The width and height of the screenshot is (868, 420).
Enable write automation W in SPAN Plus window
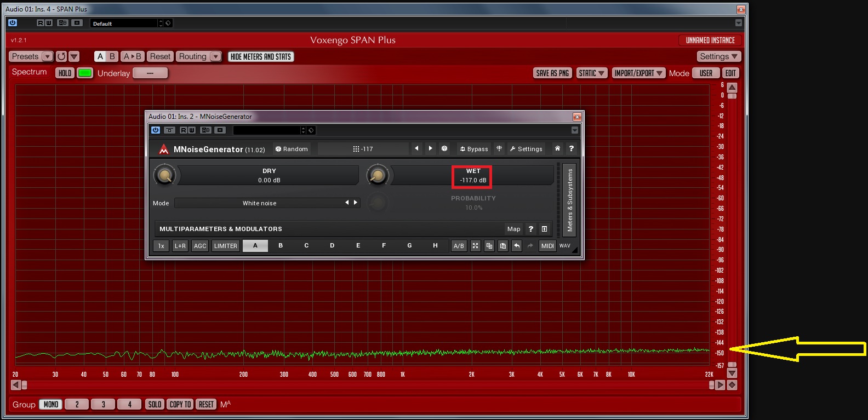tap(49, 22)
